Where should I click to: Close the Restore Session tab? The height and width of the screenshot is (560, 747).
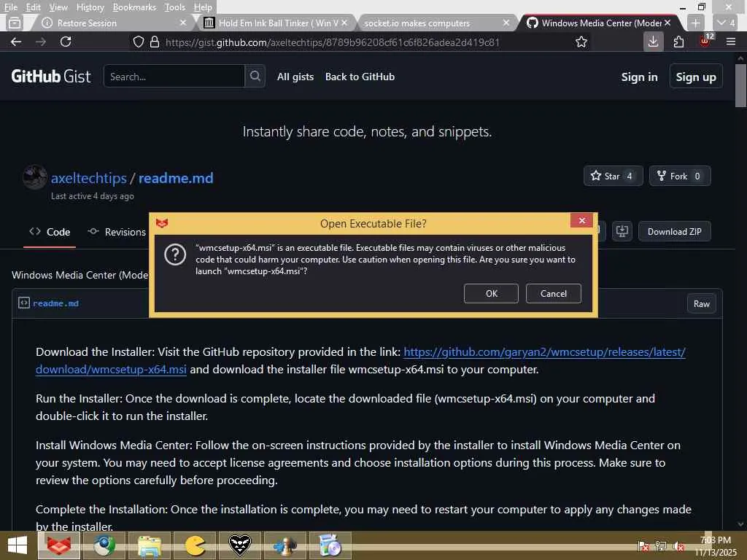[183, 23]
